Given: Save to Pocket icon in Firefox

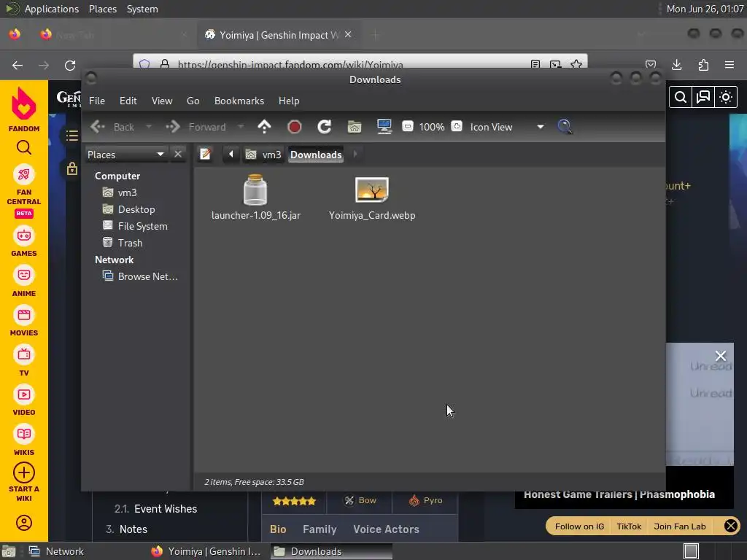Looking at the screenshot, I should point(651,64).
